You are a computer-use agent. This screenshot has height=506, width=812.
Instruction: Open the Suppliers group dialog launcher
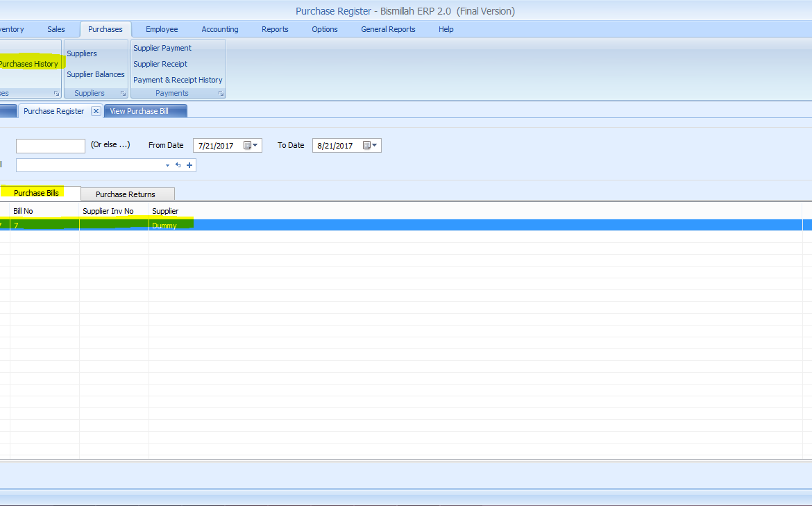click(123, 93)
